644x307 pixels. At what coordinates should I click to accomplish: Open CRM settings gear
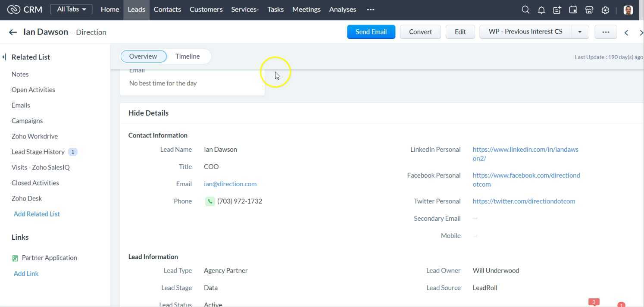pyautogui.click(x=605, y=9)
